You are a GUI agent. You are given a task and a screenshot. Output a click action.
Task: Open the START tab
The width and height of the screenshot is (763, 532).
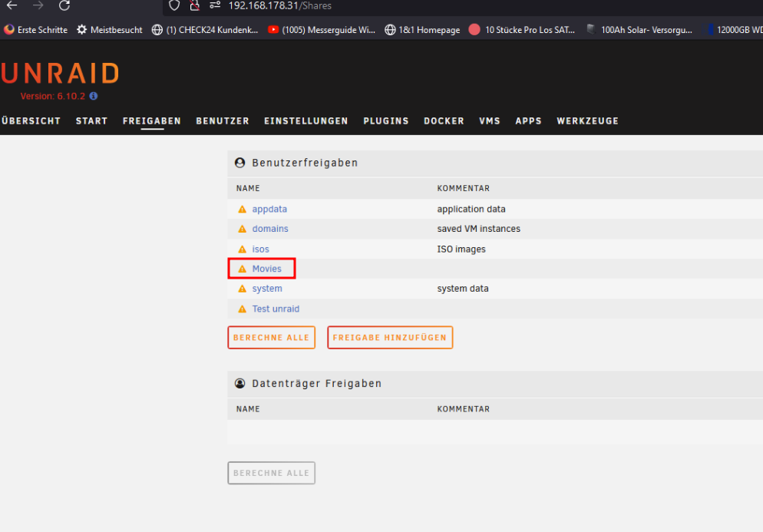91,121
